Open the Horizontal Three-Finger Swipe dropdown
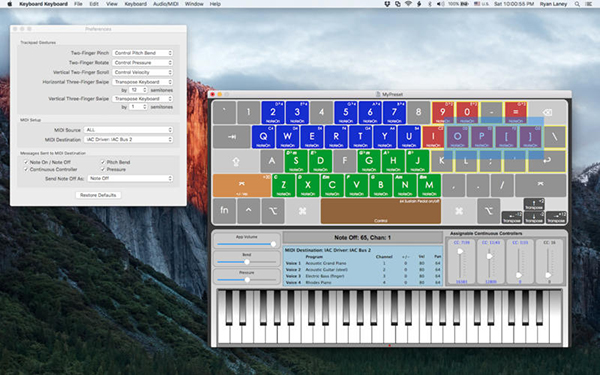Viewport: 600px width, 375px height. click(143, 82)
